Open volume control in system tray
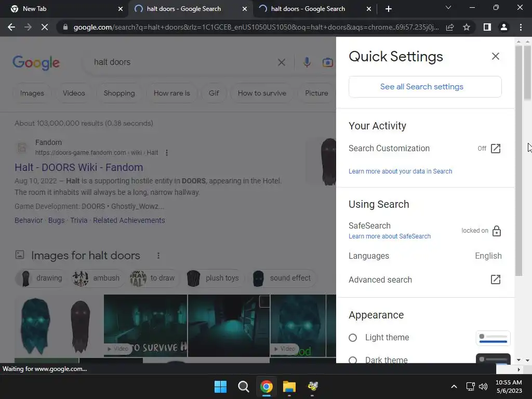The image size is (532, 399). [483, 387]
